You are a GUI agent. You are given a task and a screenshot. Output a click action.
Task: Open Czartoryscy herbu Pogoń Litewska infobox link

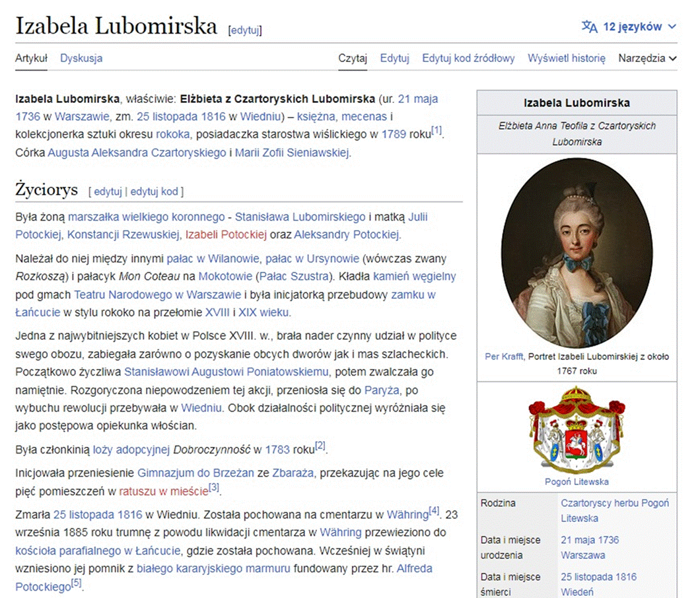(x=615, y=510)
